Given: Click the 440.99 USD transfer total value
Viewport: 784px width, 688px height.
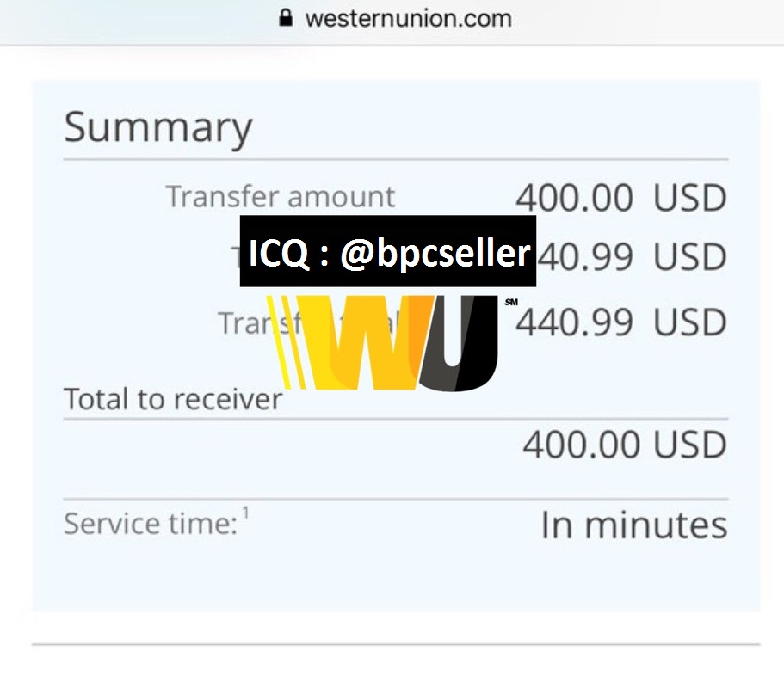Looking at the screenshot, I should click(x=621, y=322).
